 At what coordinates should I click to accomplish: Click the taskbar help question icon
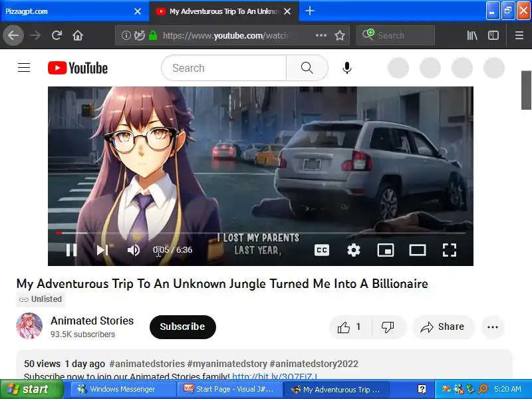422,389
